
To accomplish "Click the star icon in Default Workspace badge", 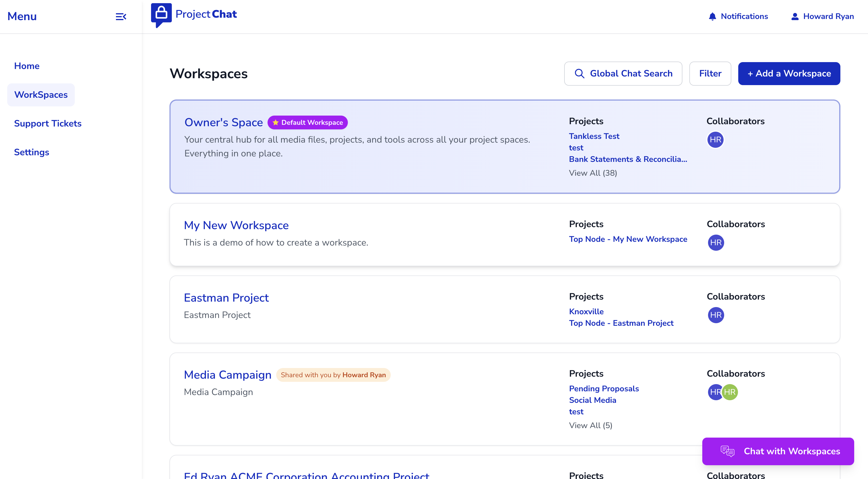I will [275, 122].
